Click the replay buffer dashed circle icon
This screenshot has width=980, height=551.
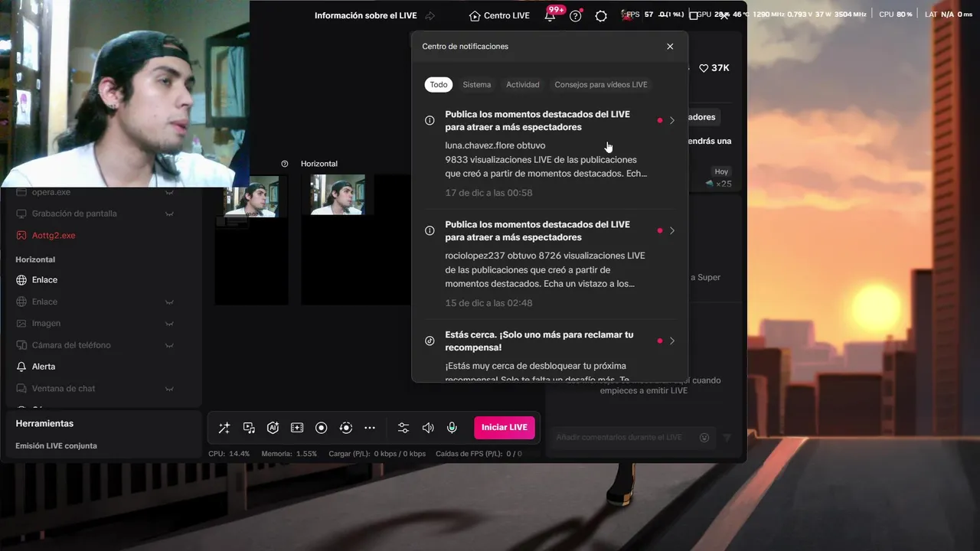(x=346, y=428)
